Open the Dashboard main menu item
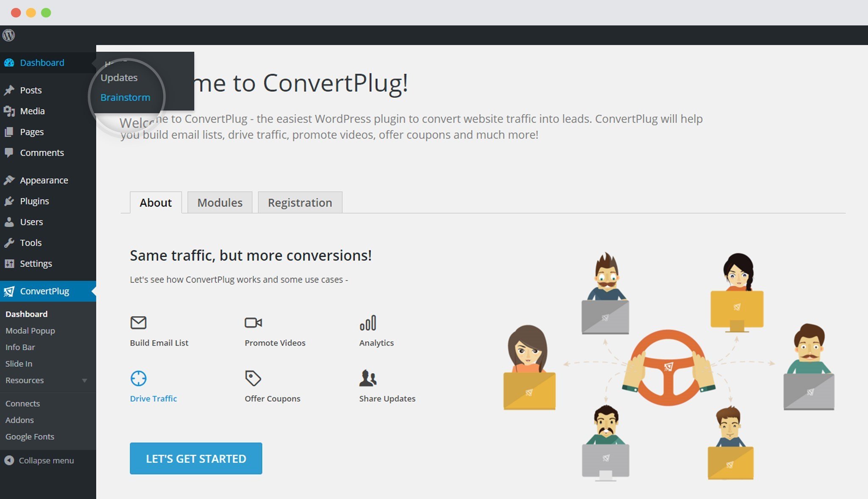This screenshot has width=868, height=499. coord(48,63)
